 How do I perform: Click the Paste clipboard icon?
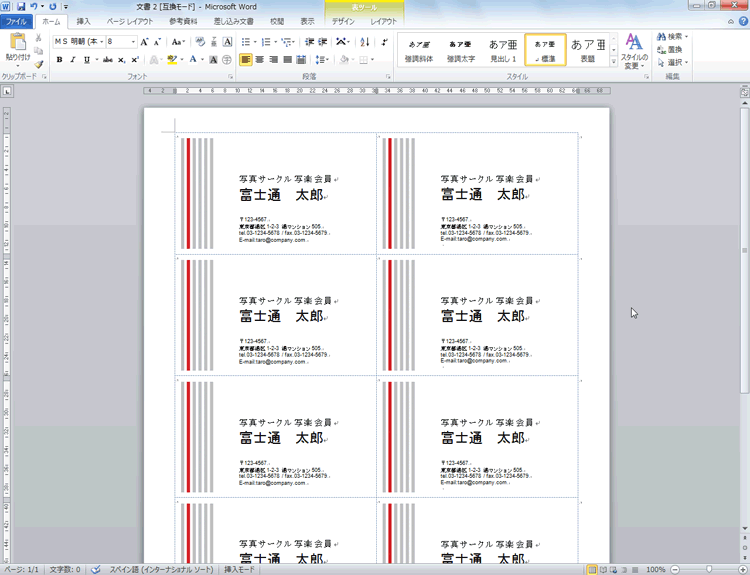(x=18, y=42)
